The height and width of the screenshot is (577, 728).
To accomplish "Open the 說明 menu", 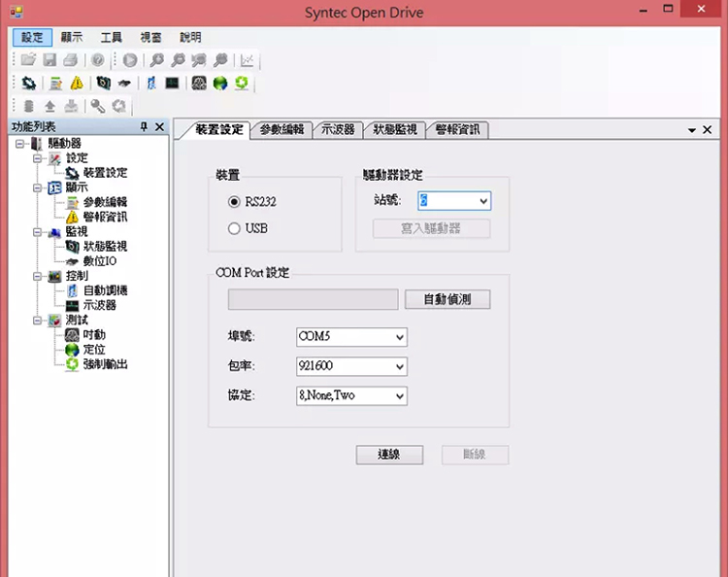I will pos(190,37).
